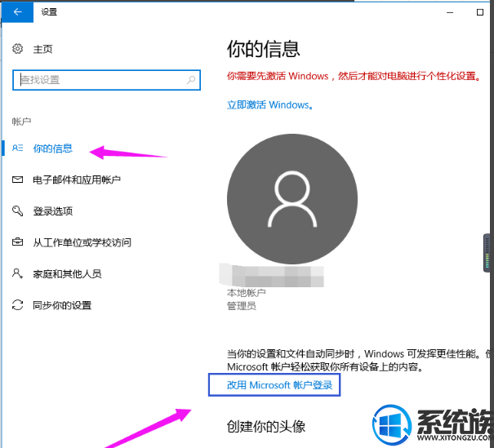The width and height of the screenshot is (494, 448).
Task: Minimize the settings window
Action: coord(450,12)
